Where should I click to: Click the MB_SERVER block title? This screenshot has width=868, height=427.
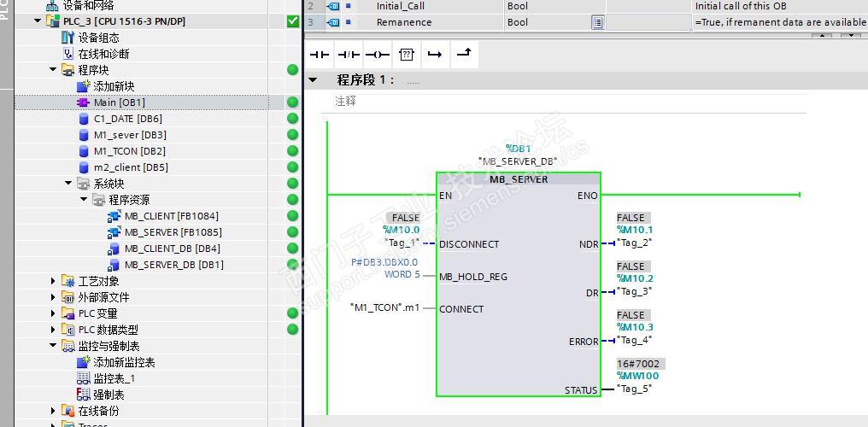pos(519,179)
